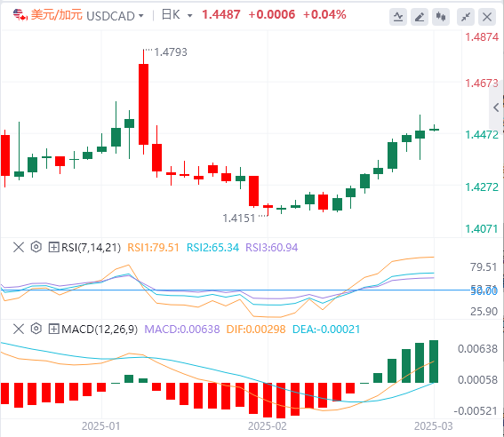Open MACD indicator settings gear
Image resolution: width=504 pixels, height=437 pixels.
pos(36,329)
